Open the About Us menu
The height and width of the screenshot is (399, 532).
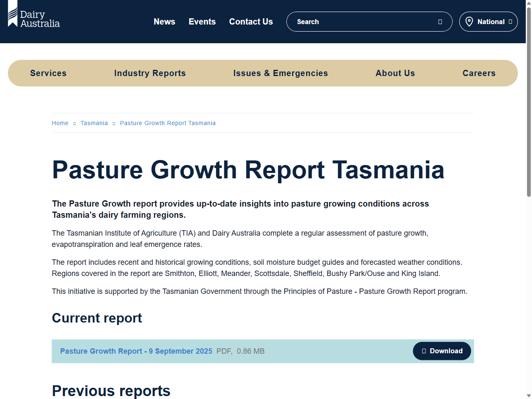pos(395,73)
